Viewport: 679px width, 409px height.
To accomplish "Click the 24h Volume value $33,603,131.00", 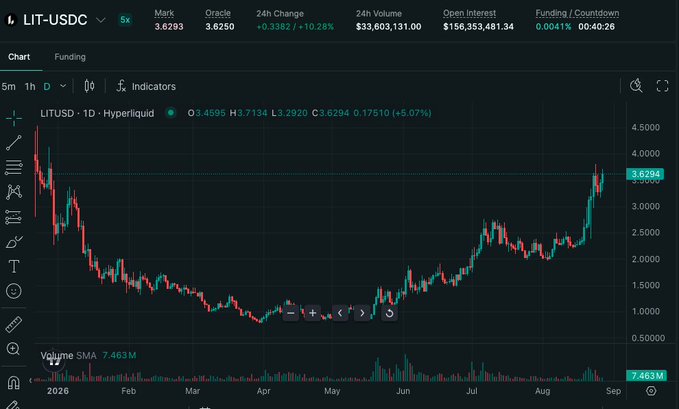I will point(388,26).
